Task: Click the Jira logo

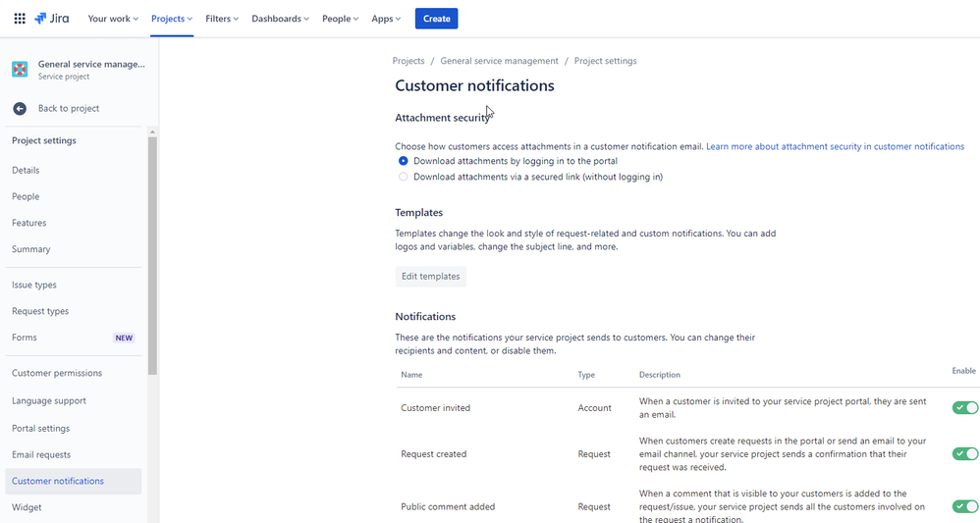Action: (54, 19)
